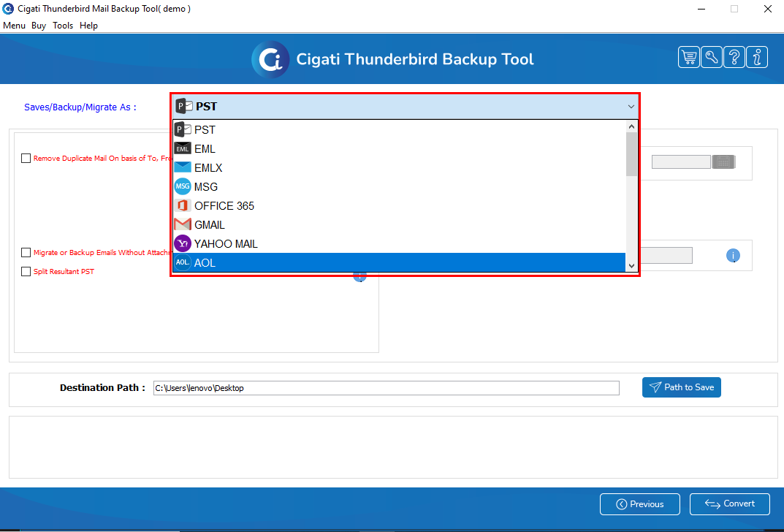Click the format list scrollbar thumb

(x=631, y=154)
